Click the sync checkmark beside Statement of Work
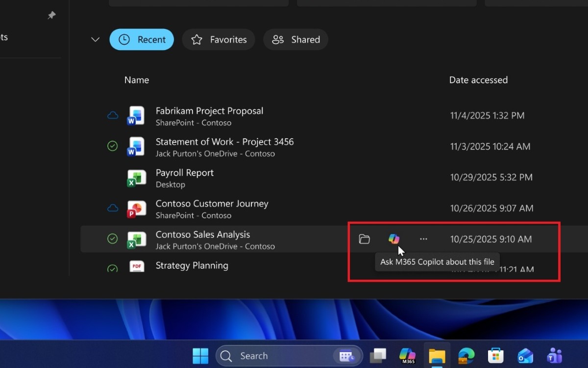Image resolution: width=588 pixels, height=368 pixels. pos(113,146)
